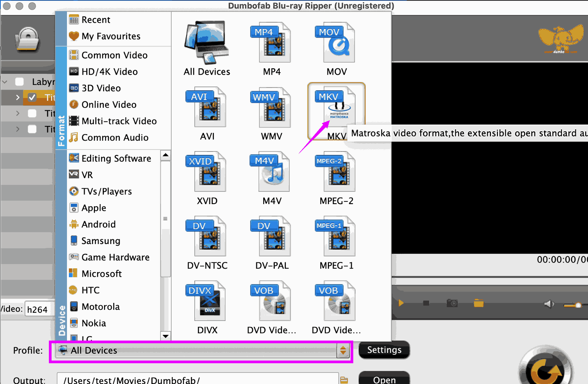588x384 pixels.
Task: Expand the highlighted title row chevron
Action: 17,97
